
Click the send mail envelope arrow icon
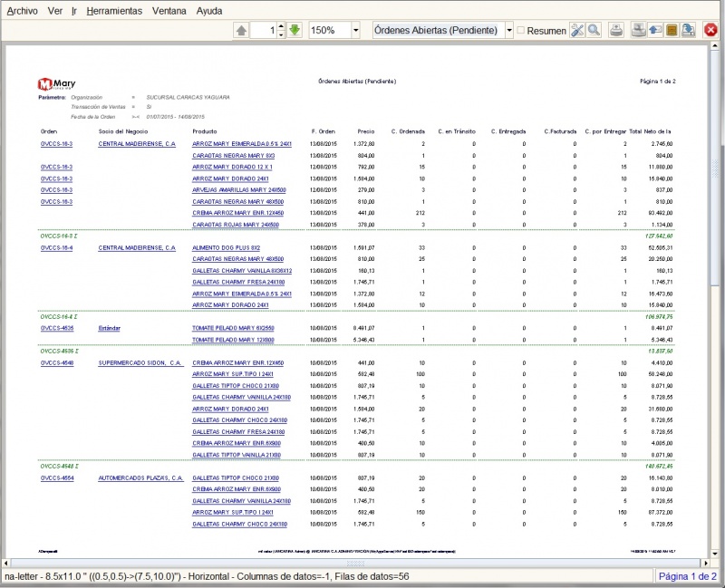click(x=655, y=31)
